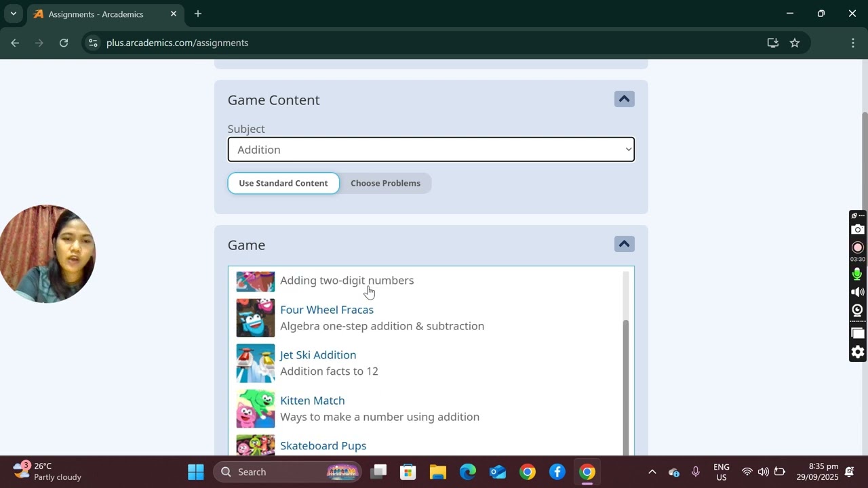Select the Four Wheel Fracas game

(x=327, y=310)
